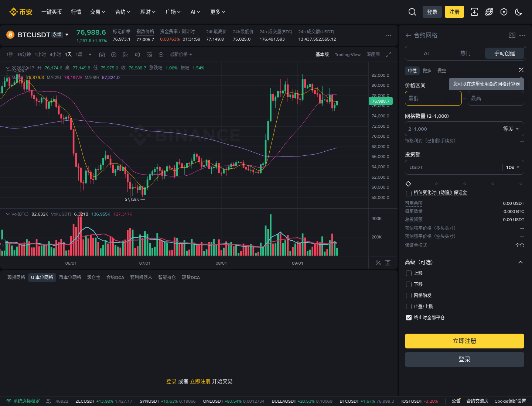532x406 pixels.
Task: Click the Binance logo in the header
Action: 21,12
